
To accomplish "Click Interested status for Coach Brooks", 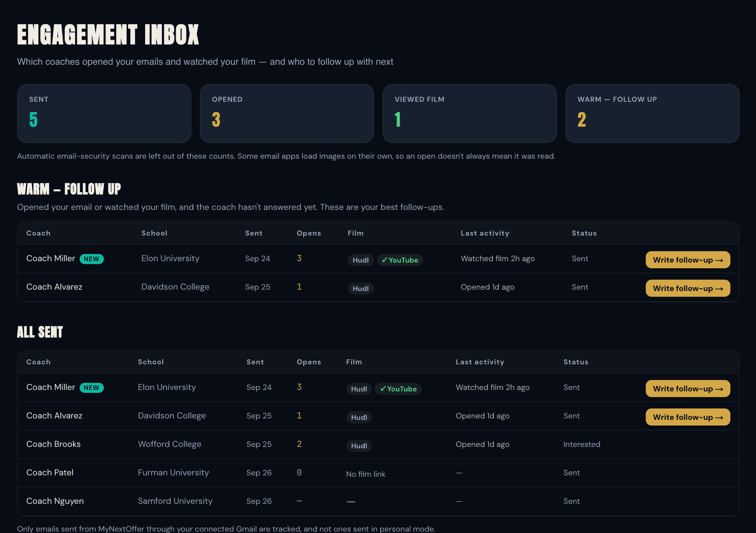I will pos(582,444).
